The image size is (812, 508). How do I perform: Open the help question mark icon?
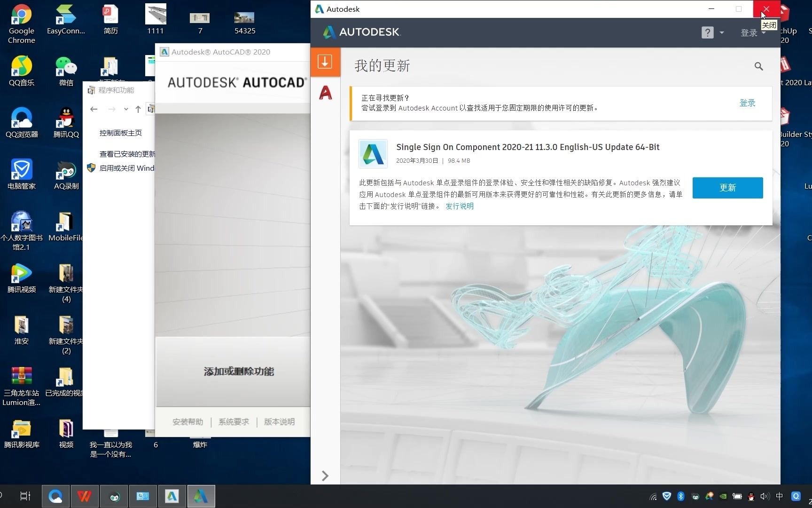click(707, 32)
